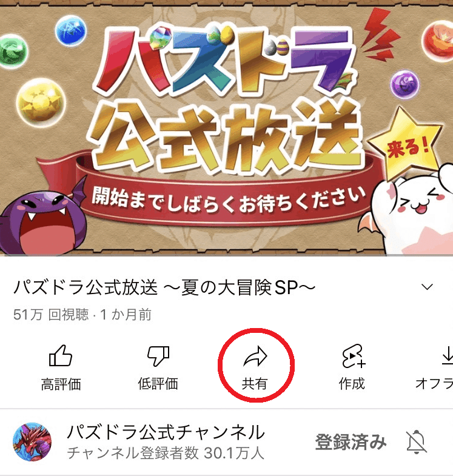Tap the 共有 text label

[x=255, y=384]
